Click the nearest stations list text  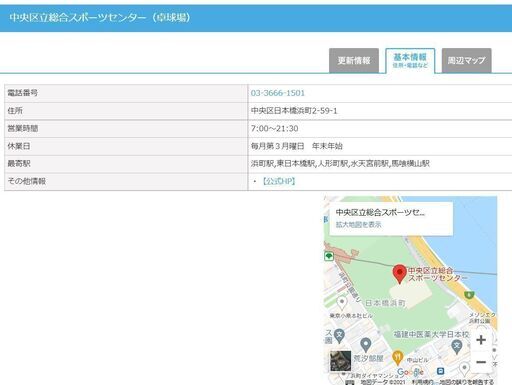(340, 164)
